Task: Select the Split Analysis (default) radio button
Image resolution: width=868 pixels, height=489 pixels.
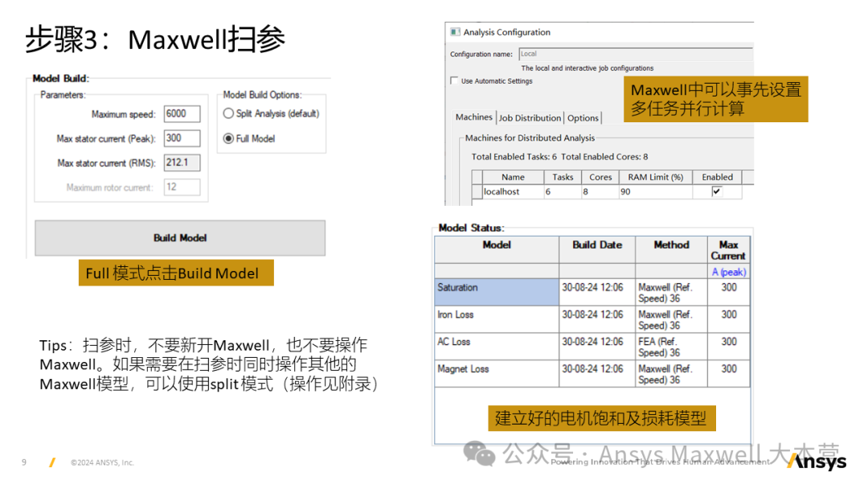Action: click(x=228, y=113)
